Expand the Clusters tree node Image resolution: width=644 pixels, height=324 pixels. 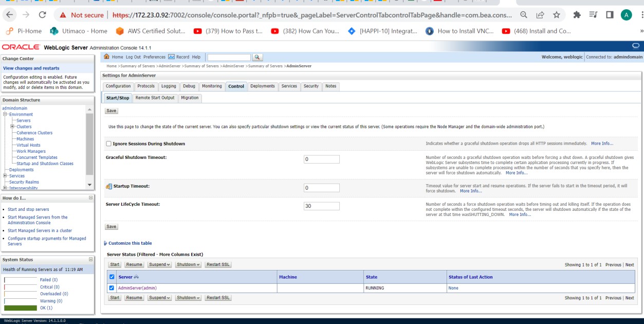point(12,127)
